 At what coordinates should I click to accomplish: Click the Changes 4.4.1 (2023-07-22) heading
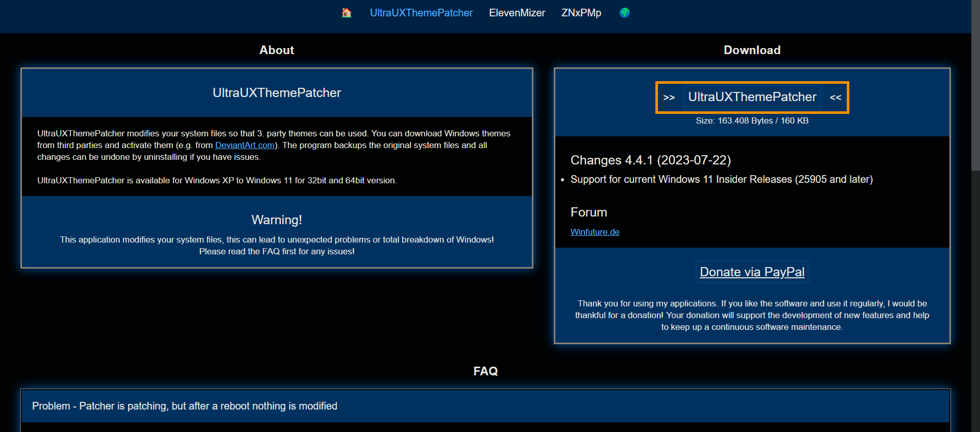(x=650, y=160)
